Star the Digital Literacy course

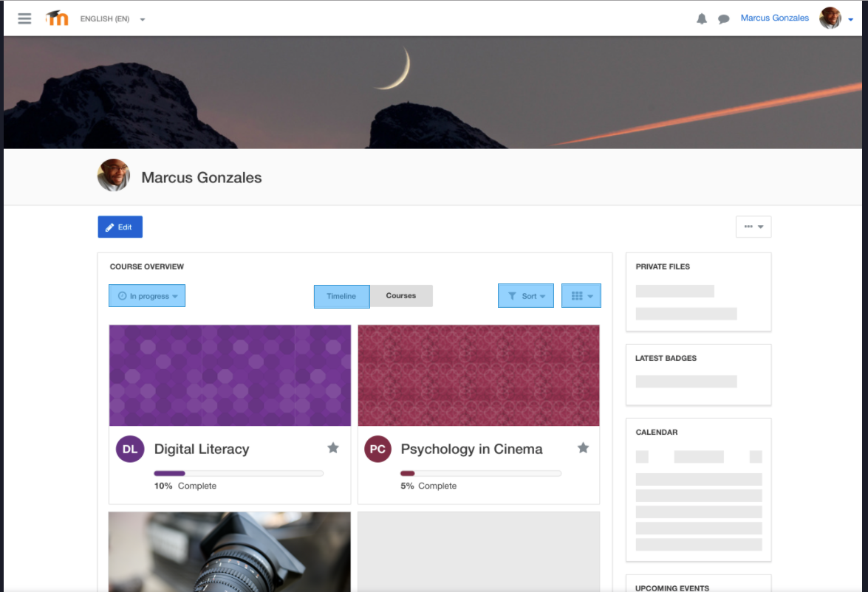pyautogui.click(x=332, y=447)
